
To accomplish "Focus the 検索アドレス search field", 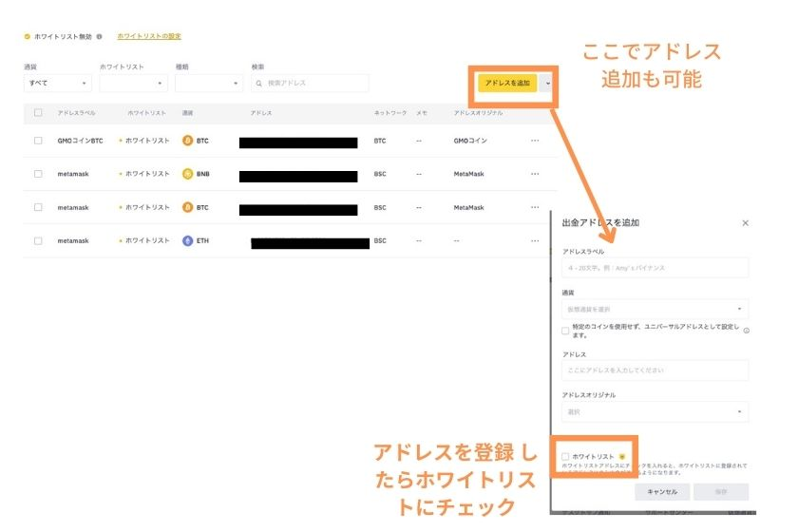I will [310, 83].
